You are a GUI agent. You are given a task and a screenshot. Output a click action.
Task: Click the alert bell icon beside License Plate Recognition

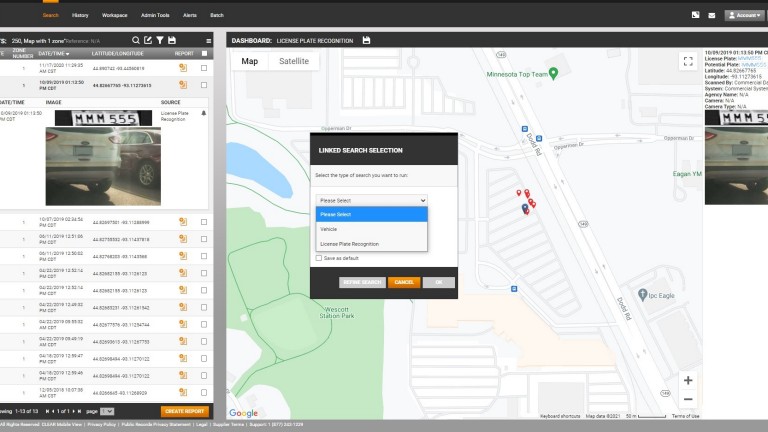point(204,113)
